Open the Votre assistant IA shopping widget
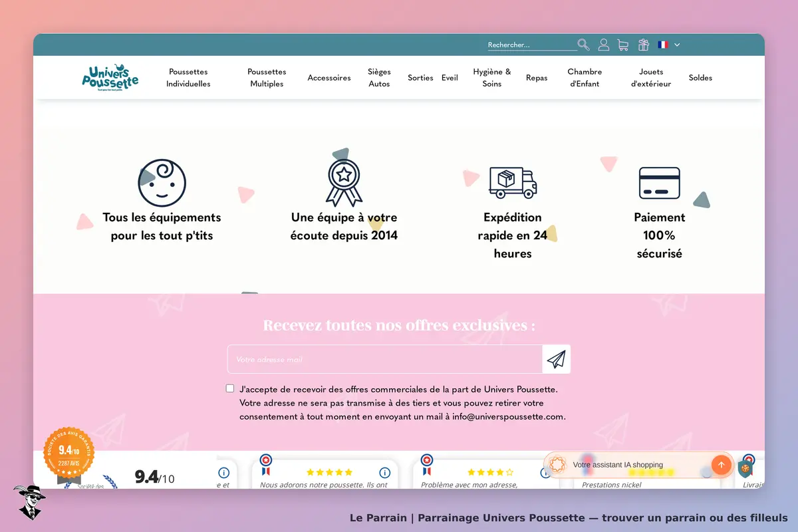 (628, 465)
